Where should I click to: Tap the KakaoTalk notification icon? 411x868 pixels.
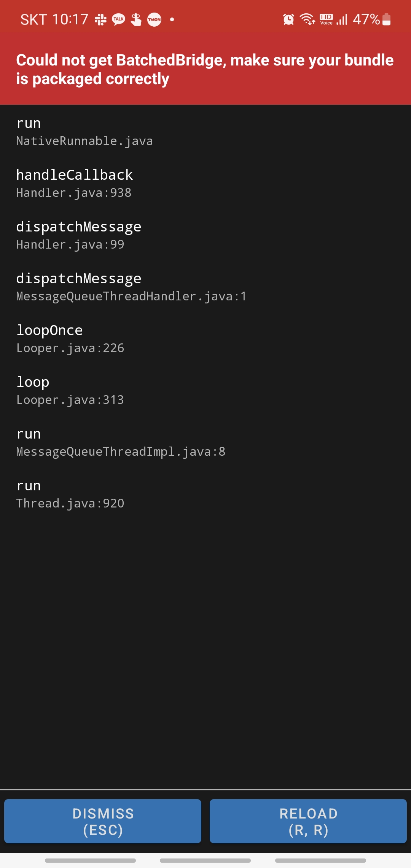click(118, 19)
